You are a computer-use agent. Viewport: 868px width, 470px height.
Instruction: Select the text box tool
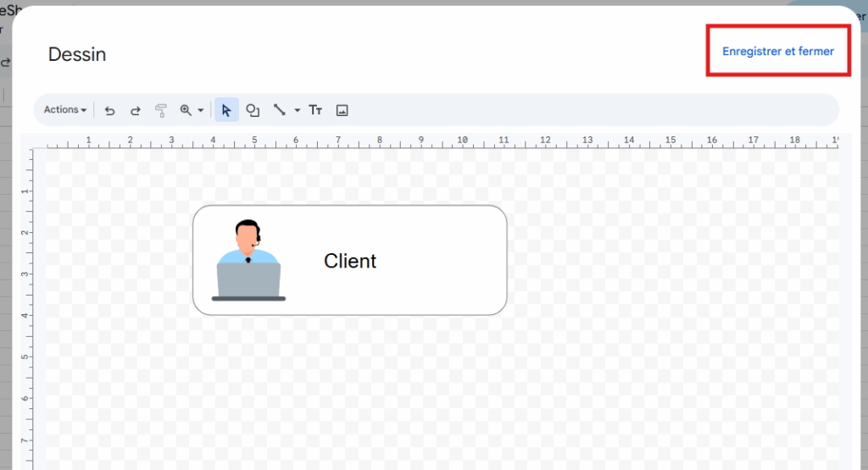pos(315,110)
